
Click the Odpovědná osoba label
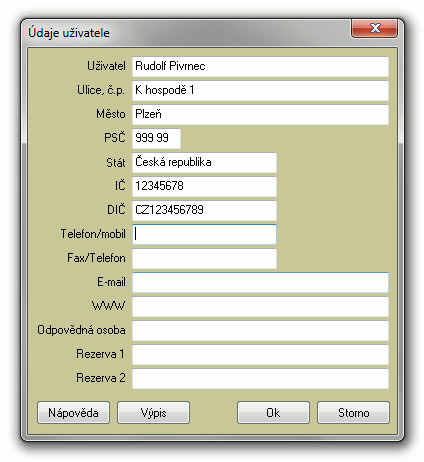pyautogui.click(x=81, y=330)
